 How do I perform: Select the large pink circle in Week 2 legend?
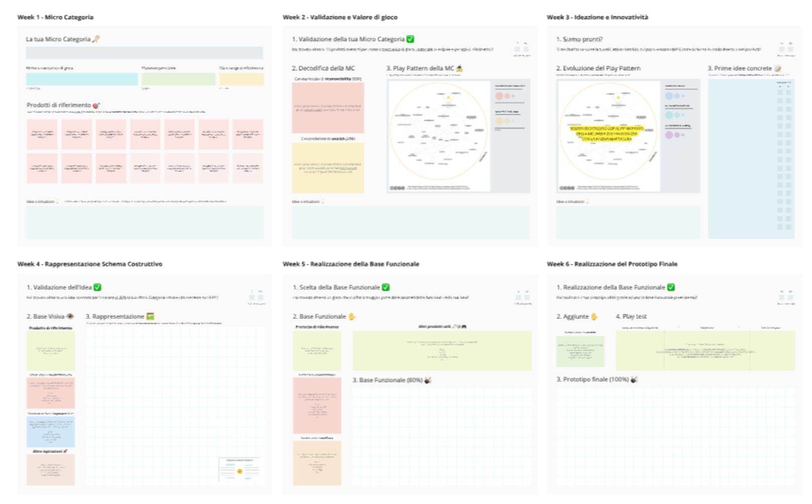tap(499, 96)
